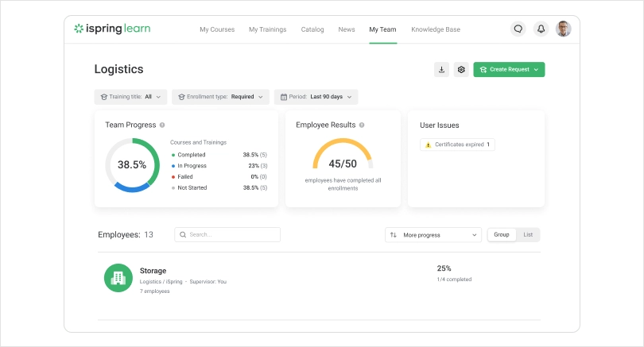Click the '1/4 completed' text
The width and height of the screenshot is (644, 347).
454,280
